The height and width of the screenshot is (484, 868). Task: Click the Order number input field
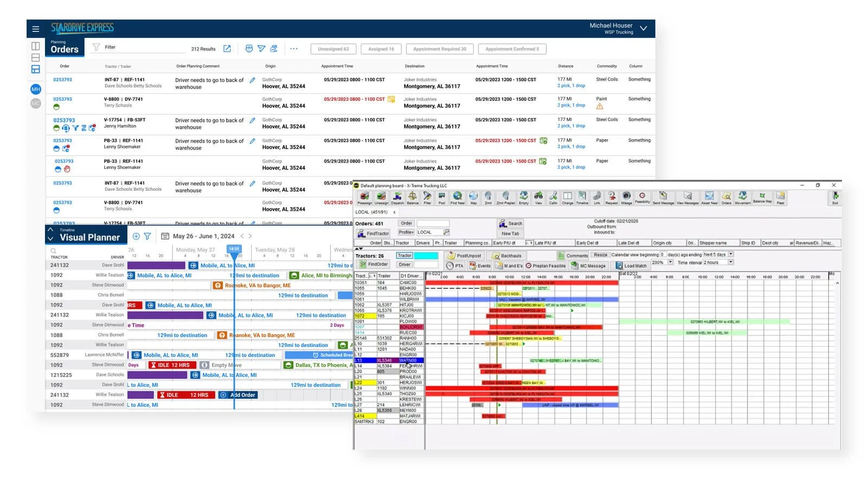pyautogui.click(x=433, y=223)
